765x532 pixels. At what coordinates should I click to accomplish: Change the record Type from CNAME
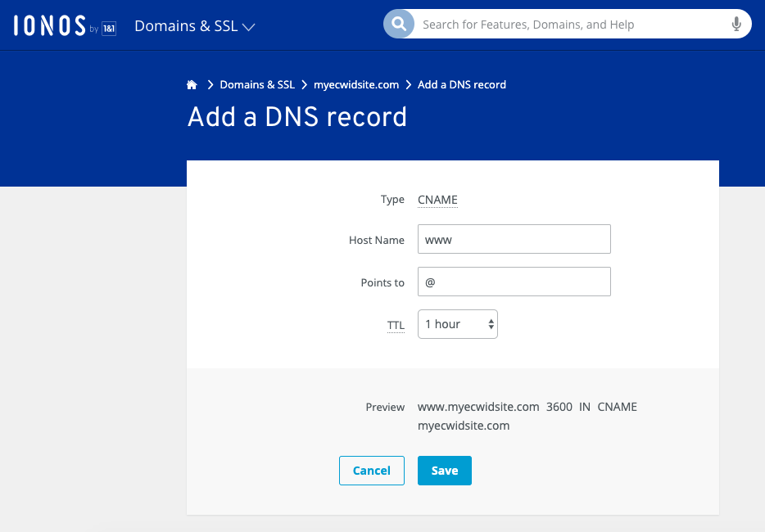click(x=437, y=200)
